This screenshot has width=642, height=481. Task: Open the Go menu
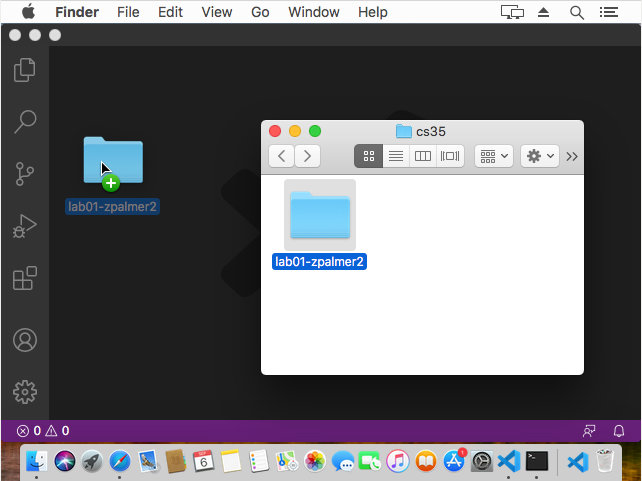tap(260, 12)
